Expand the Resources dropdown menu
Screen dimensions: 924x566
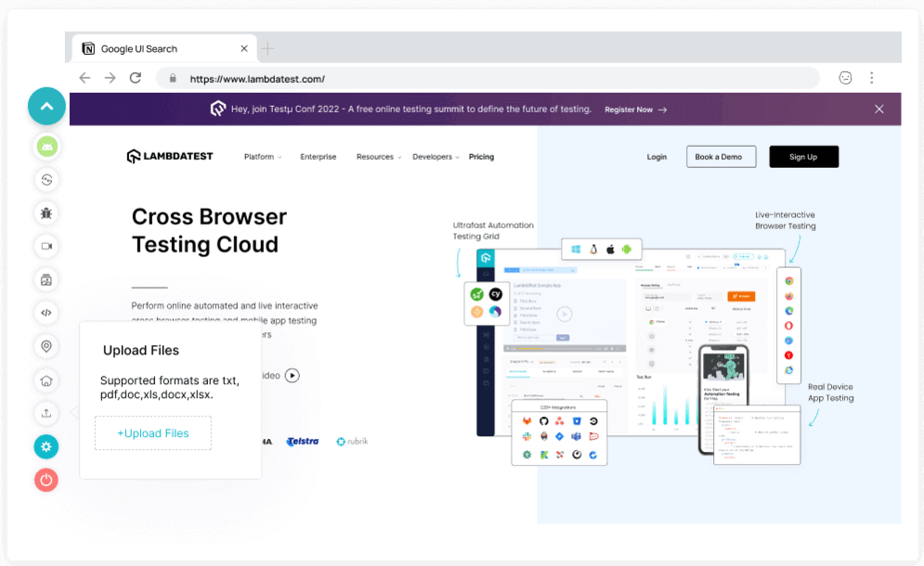click(379, 157)
